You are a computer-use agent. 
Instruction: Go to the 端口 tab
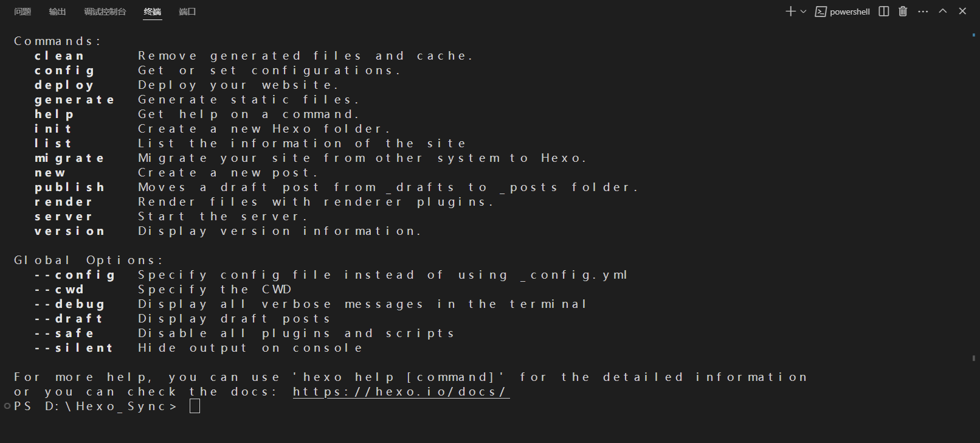(x=187, y=12)
